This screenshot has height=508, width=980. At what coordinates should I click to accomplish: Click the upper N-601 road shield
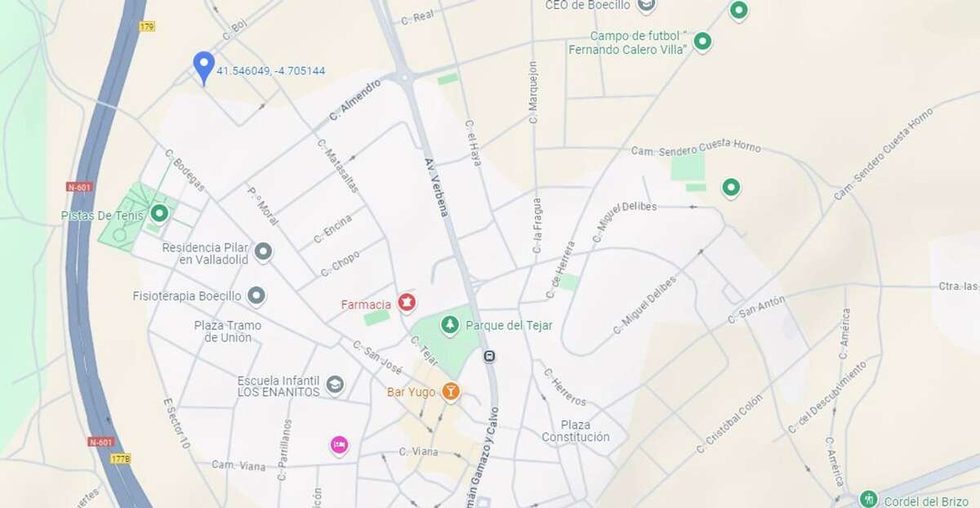80,187
